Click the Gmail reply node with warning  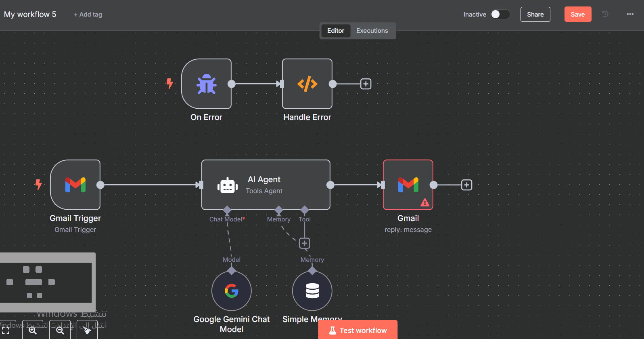point(408,185)
